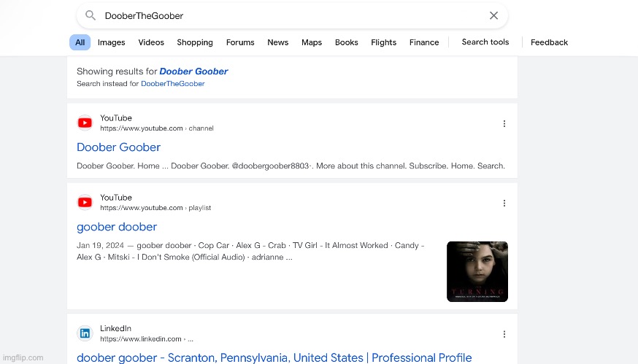The height and width of the screenshot is (364, 638).
Task: Click the youtube.com channel URL text
Action: click(x=157, y=128)
